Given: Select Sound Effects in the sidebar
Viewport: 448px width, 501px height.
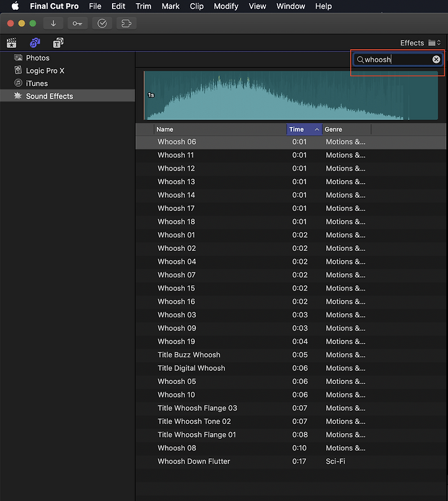Looking at the screenshot, I should [x=67, y=96].
